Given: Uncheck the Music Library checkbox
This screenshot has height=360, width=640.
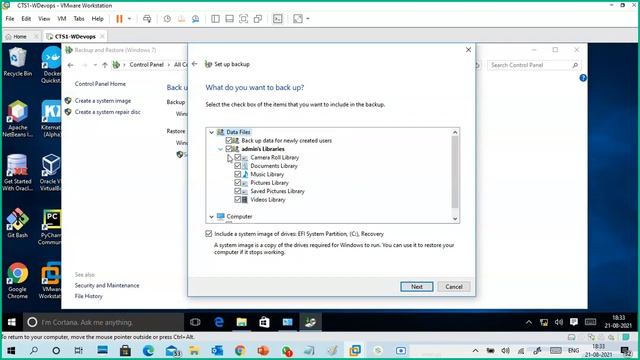Looking at the screenshot, I should pyautogui.click(x=238, y=174).
